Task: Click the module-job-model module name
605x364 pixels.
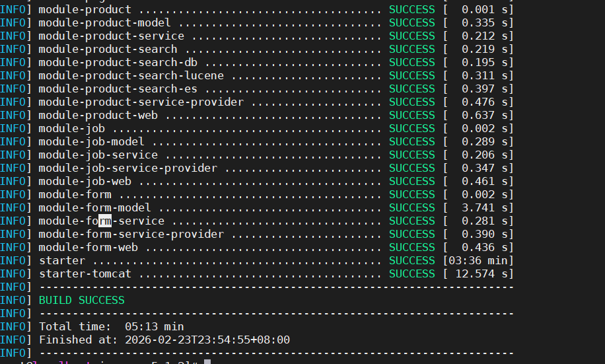Action: click(91, 141)
